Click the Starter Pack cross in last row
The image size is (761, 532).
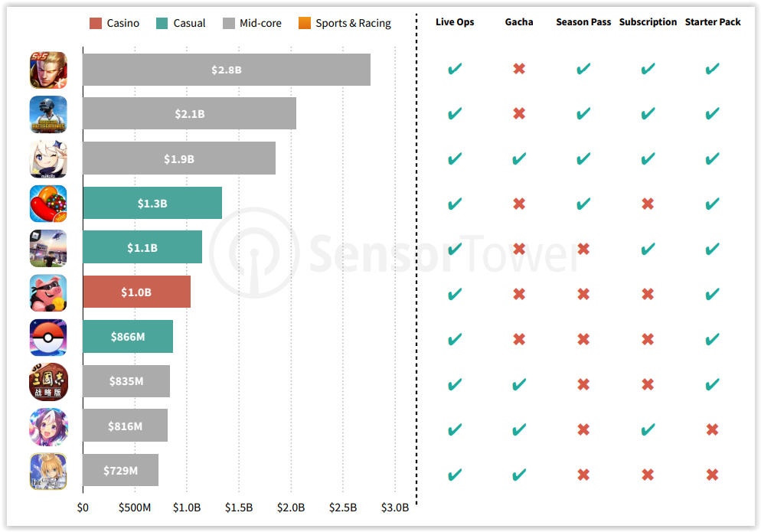[712, 475]
